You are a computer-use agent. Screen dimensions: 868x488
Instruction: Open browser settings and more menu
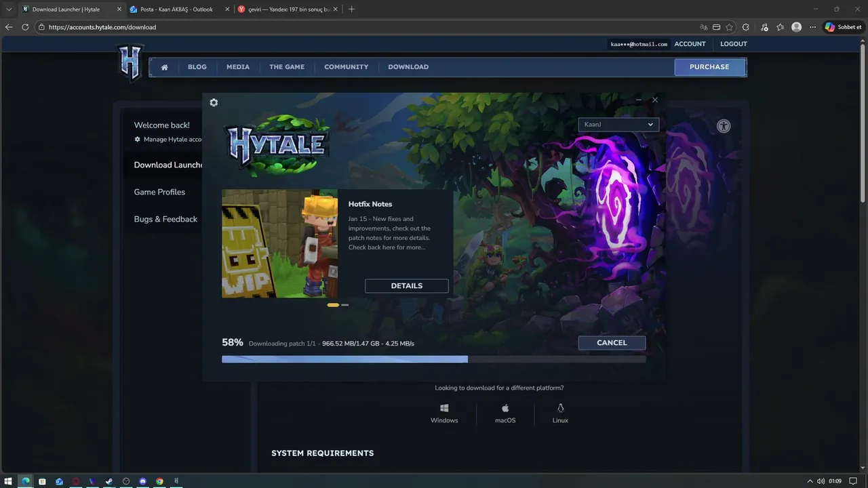point(812,27)
